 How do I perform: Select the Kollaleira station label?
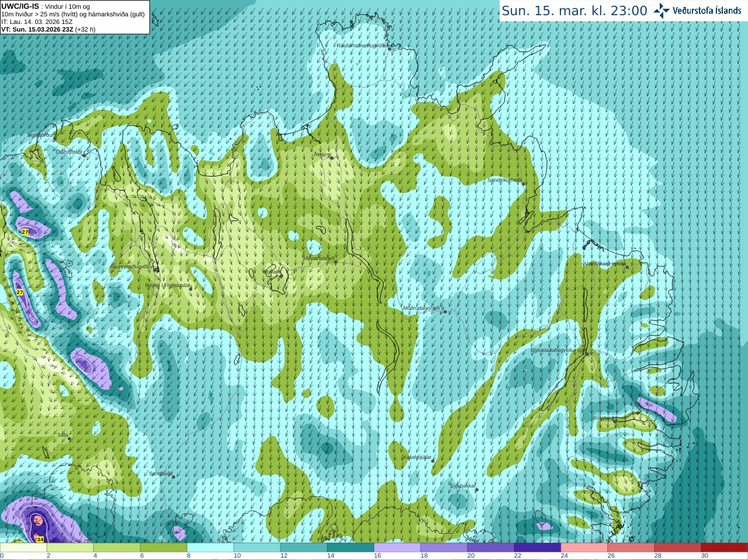(x=604, y=418)
